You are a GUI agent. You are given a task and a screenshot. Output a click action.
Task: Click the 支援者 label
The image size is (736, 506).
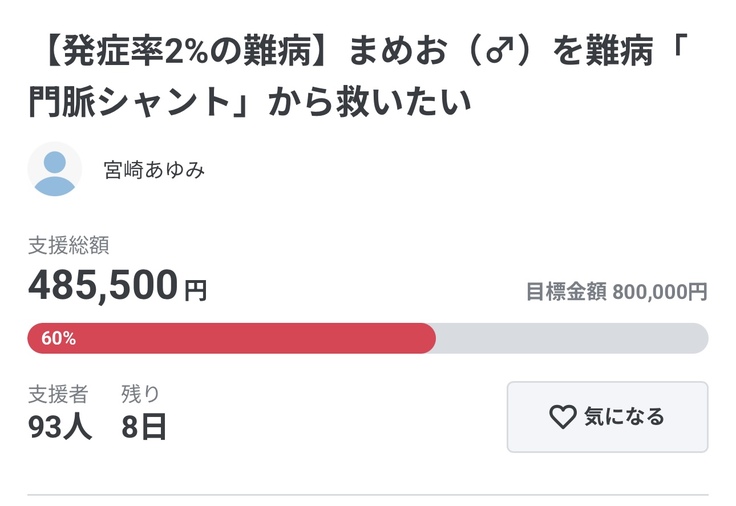coord(58,394)
